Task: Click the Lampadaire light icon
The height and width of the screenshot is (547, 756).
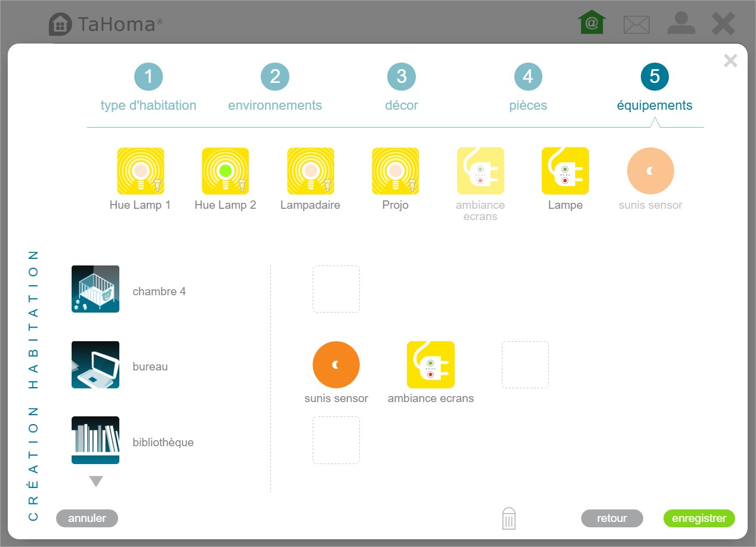Action: [x=310, y=171]
